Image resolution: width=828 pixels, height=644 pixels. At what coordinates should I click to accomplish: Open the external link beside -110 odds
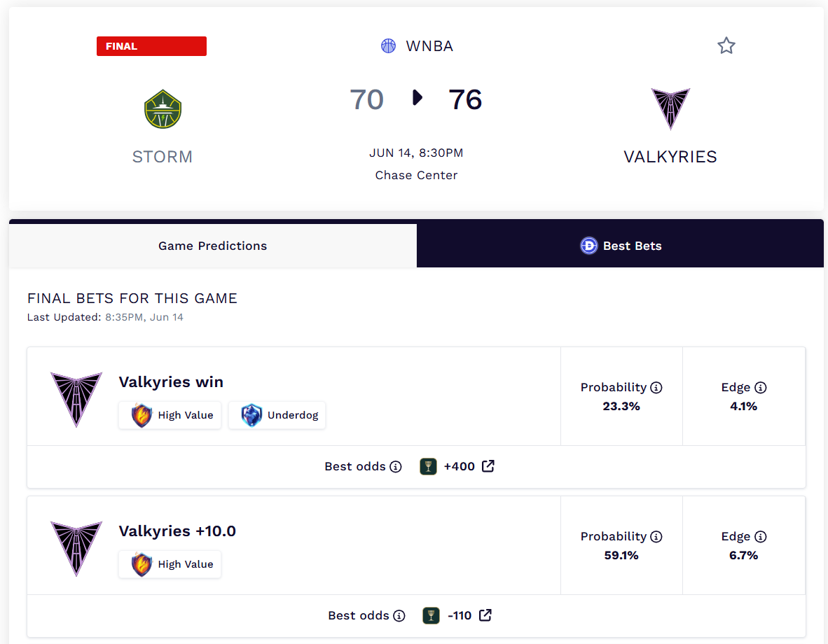pos(485,615)
